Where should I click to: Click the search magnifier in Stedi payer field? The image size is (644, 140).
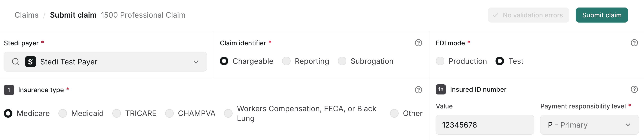tap(16, 61)
